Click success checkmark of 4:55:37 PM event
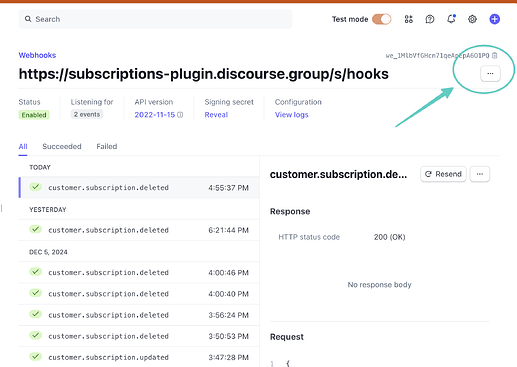 click(35, 187)
